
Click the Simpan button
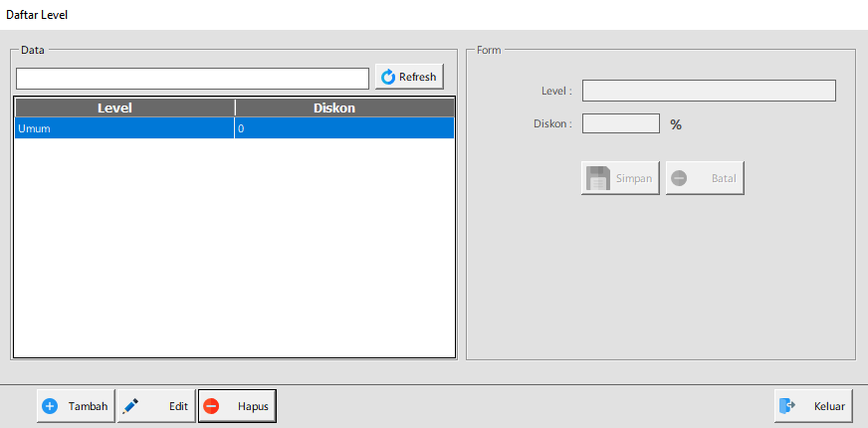[x=620, y=178]
